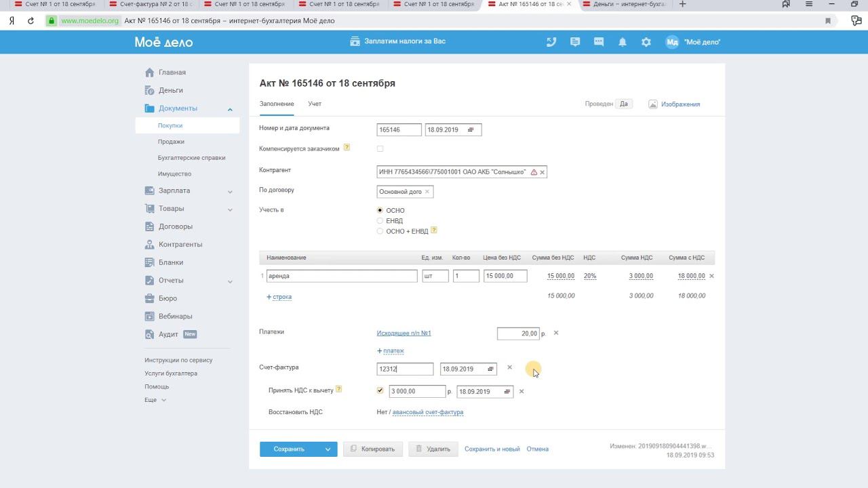Click the Наименование field containing аренда
The height and width of the screenshot is (488, 868).
342,276
